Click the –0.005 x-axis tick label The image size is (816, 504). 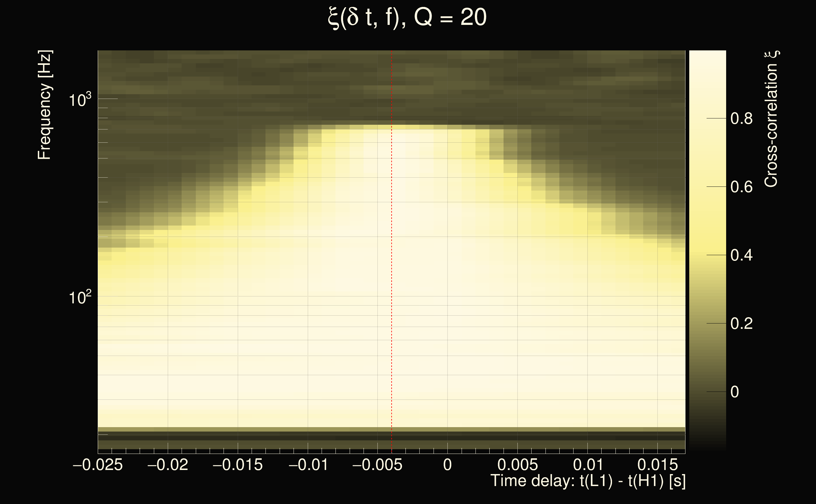coord(377,465)
